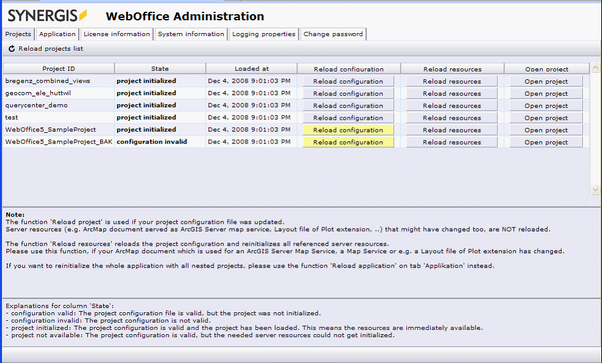The width and height of the screenshot is (602, 363).
Task: Click Reload projects list link
Action: 51,49
